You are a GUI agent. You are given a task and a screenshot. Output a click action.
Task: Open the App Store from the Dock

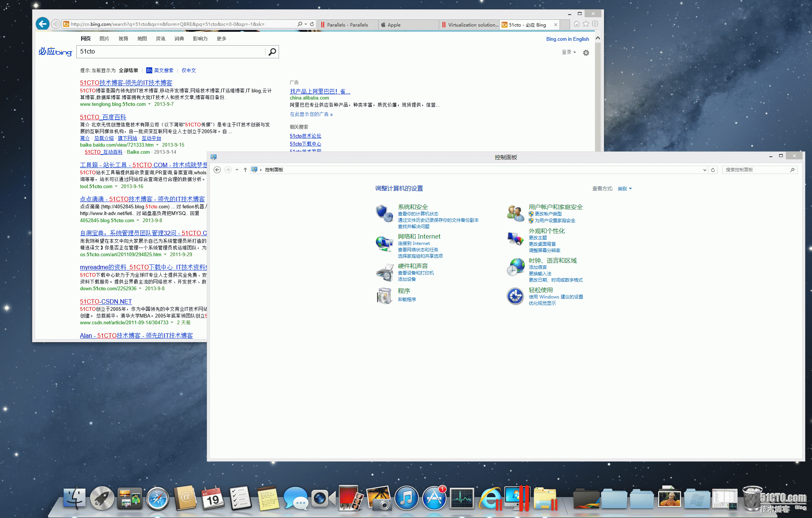[x=434, y=498]
